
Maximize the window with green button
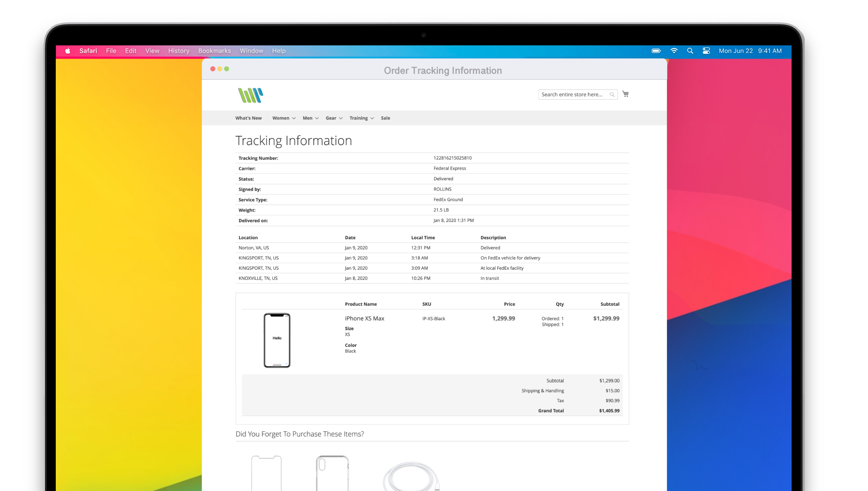(x=226, y=69)
